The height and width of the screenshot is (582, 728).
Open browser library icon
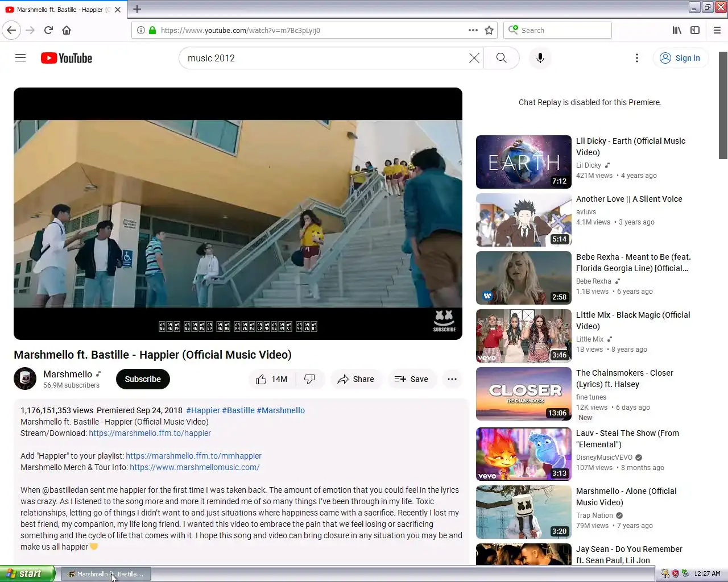pyautogui.click(x=677, y=30)
